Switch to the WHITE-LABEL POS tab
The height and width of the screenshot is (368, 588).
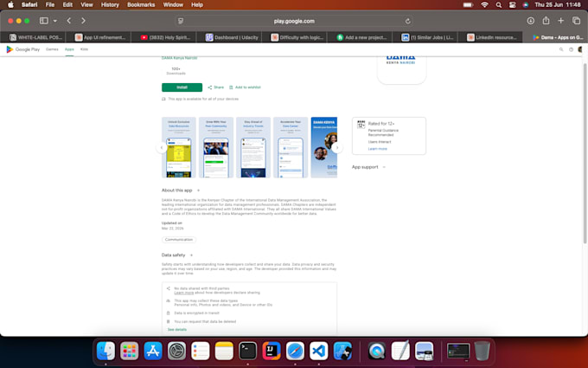click(35, 37)
